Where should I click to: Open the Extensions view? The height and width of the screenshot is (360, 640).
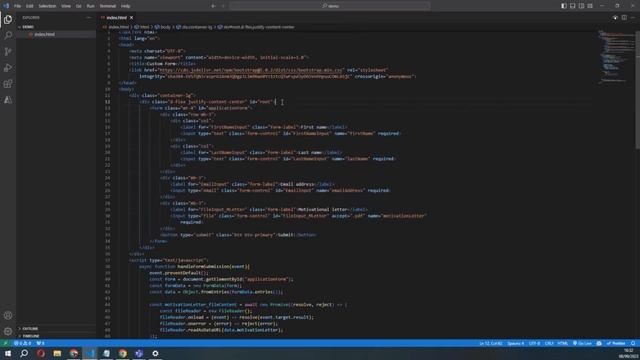click(8, 84)
